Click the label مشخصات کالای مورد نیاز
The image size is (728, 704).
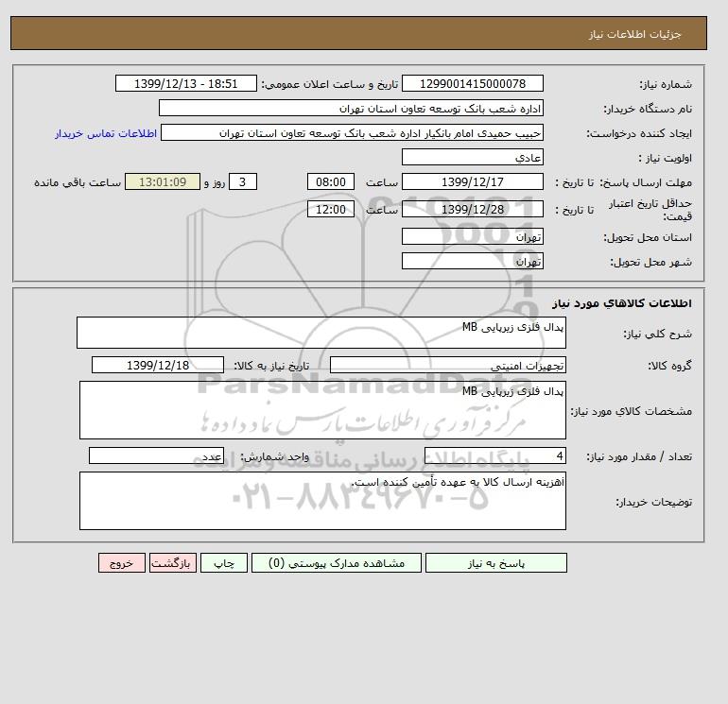click(x=632, y=411)
